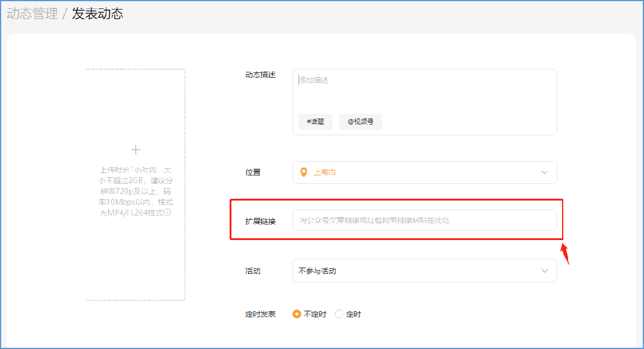Click the red arrow annotation beside the link field
The width and height of the screenshot is (644, 349).
565,254
